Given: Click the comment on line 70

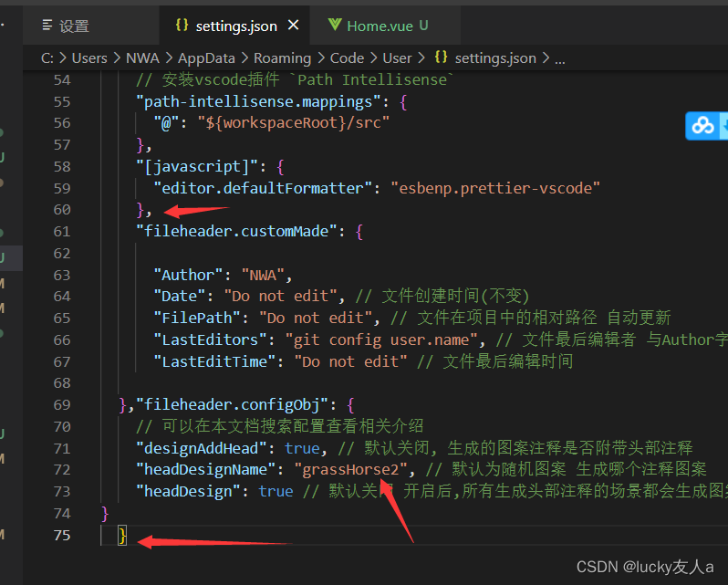Looking at the screenshot, I should pyautogui.click(x=279, y=426).
